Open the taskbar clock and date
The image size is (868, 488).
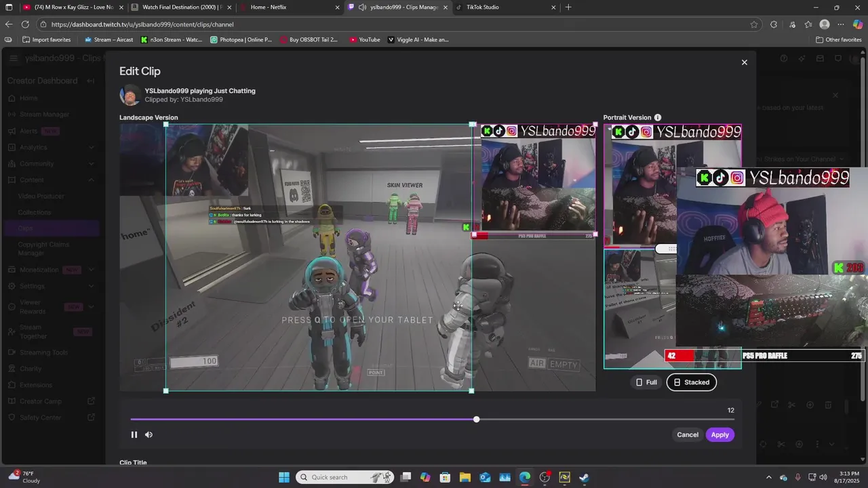point(848,477)
